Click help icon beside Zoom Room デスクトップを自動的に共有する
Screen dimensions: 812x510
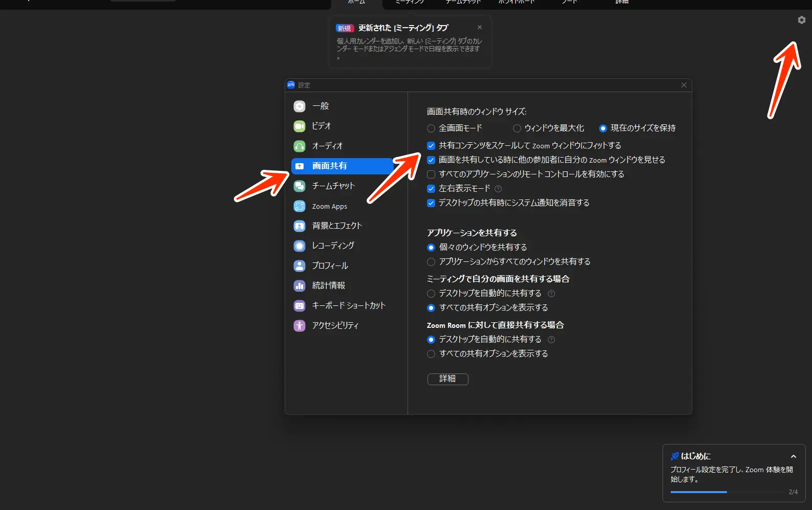(551, 340)
